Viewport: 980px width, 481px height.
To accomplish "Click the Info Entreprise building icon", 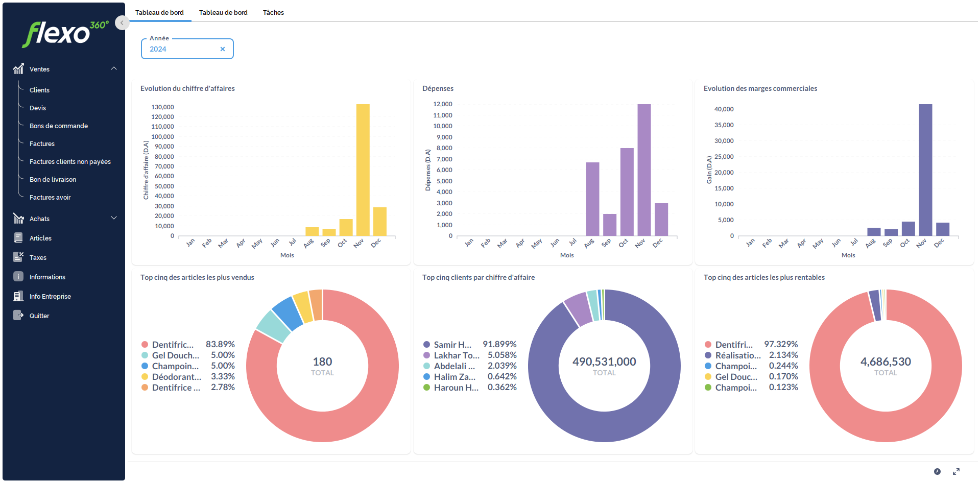I will point(18,296).
